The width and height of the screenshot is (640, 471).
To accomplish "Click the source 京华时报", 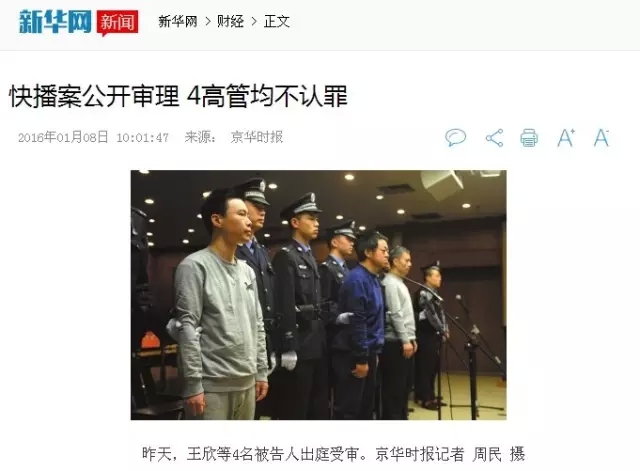I will (257, 137).
